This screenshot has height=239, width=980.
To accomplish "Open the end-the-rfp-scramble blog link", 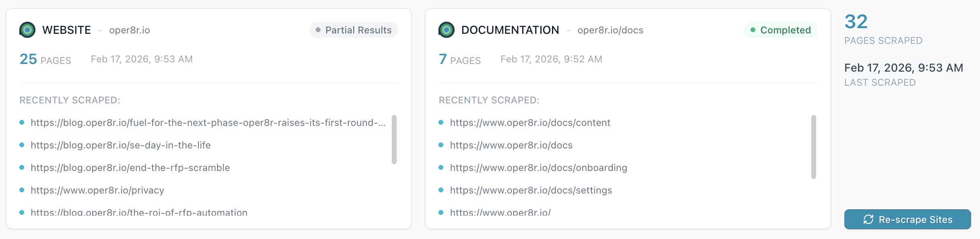I will [130, 168].
